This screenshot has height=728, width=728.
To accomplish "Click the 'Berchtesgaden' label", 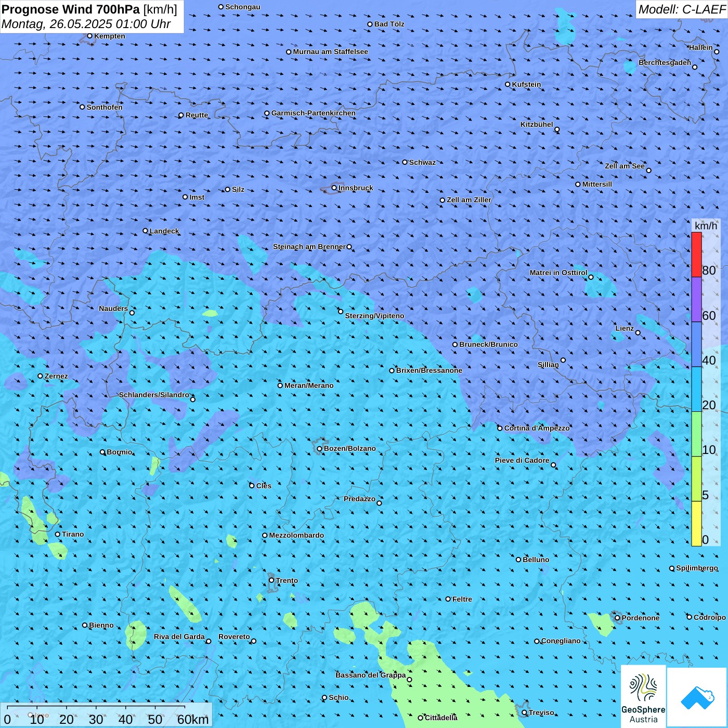I will click(665, 62).
